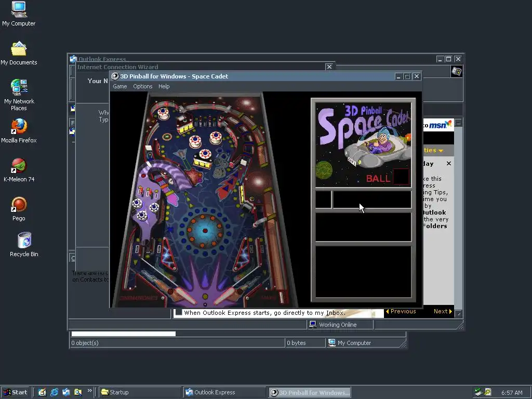This screenshot has height=399, width=532.
Task: Click the BALL counter box
Action: 401,177
